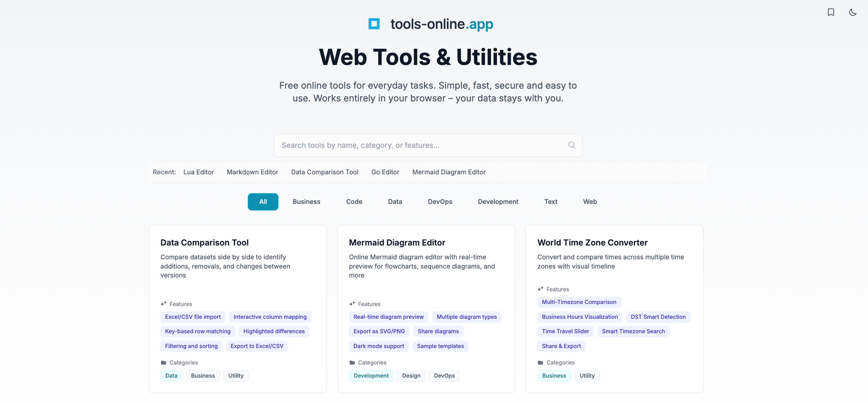
Task: Click the sparkle Features icon on World Time Zone Converter
Action: [540, 289]
